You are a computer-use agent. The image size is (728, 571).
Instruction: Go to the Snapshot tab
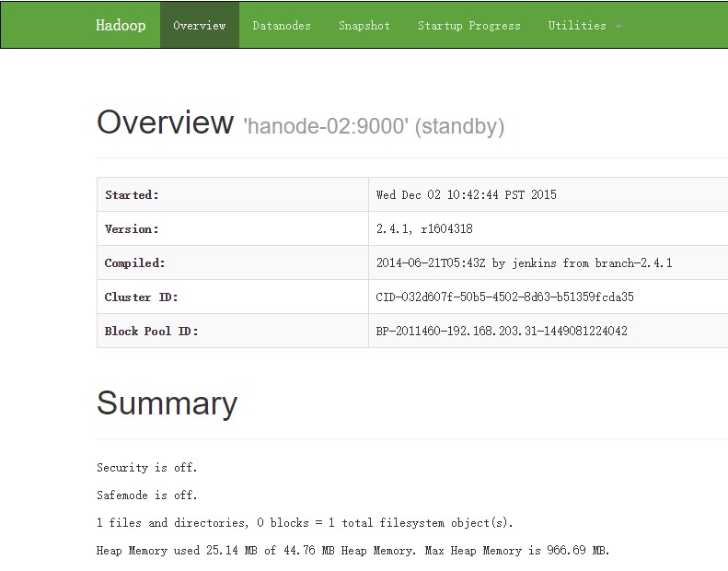(x=364, y=26)
